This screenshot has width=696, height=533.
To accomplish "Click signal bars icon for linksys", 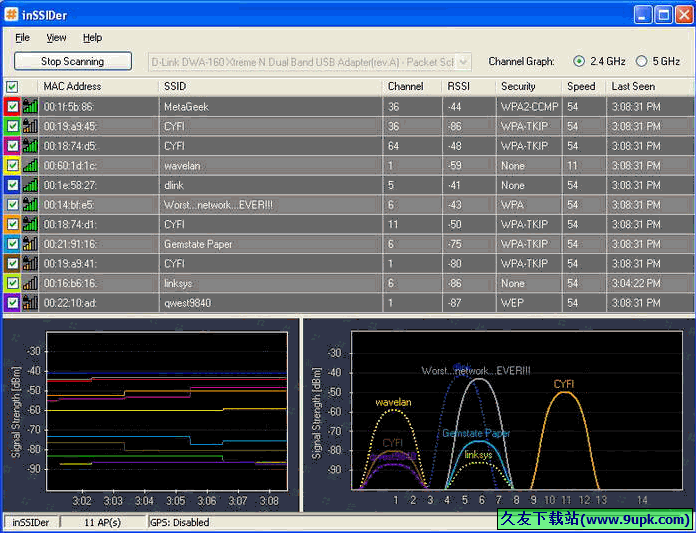I will pos(30,283).
